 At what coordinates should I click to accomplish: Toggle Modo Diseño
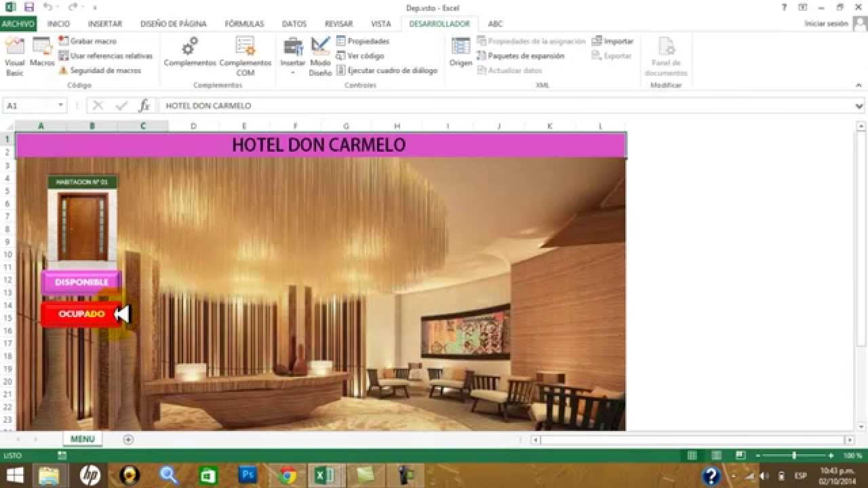320,56
